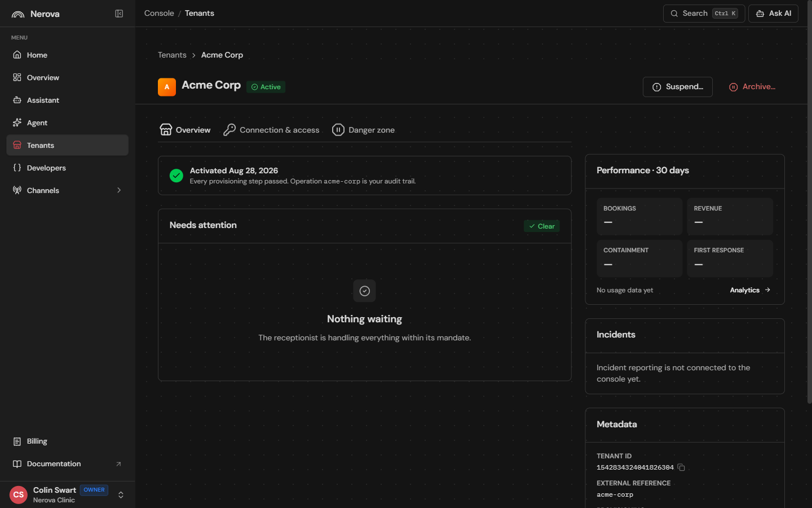
Task: Copy the tenant ID with copy icon
Action: [x=681, y=467]
